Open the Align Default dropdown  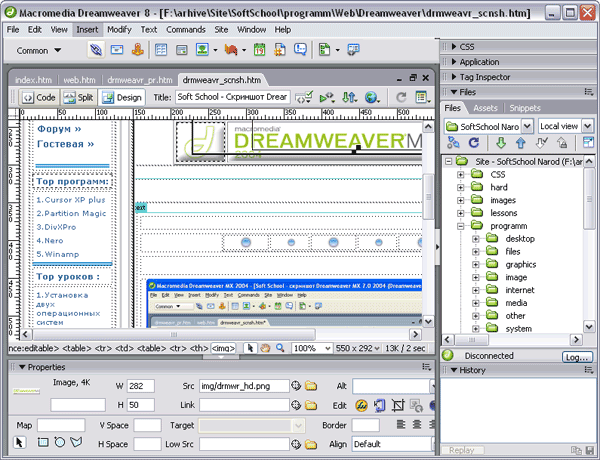pos(393,444)
